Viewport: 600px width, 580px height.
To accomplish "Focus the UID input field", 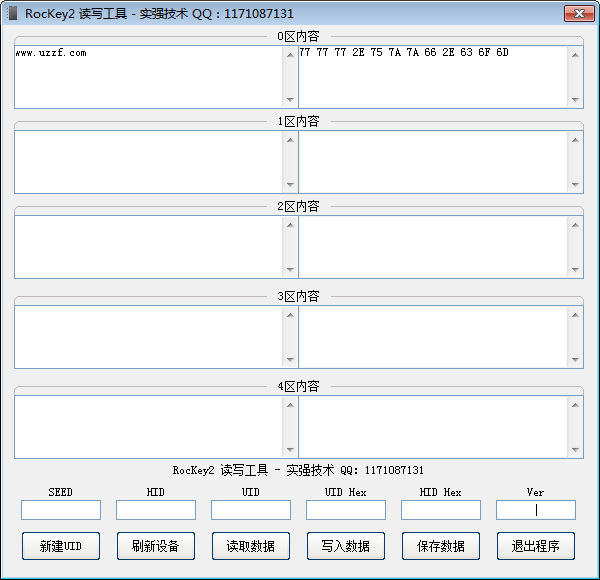I will (251, 510).
